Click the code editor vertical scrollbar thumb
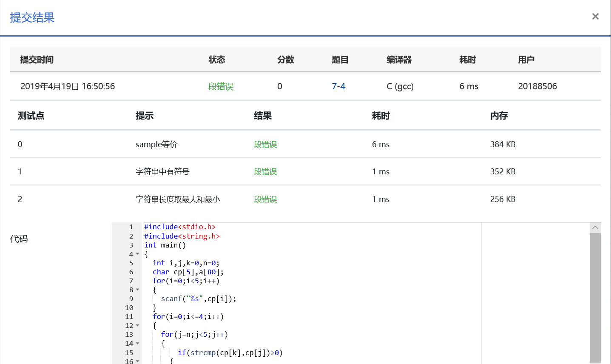Viewport: 611px width, 364px height. [x=595, y=298]
